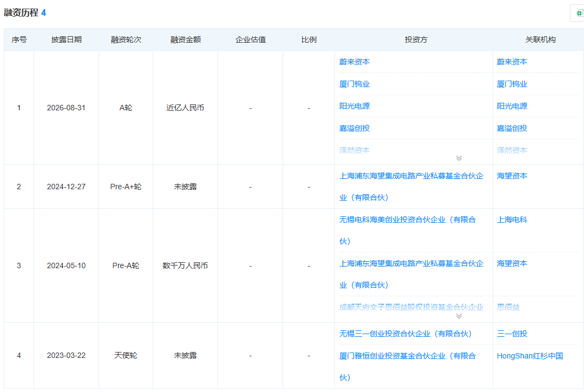Open 厦门钨业 in the 投资方 column
The image size is (584, 392).
[x=354, y=84]
